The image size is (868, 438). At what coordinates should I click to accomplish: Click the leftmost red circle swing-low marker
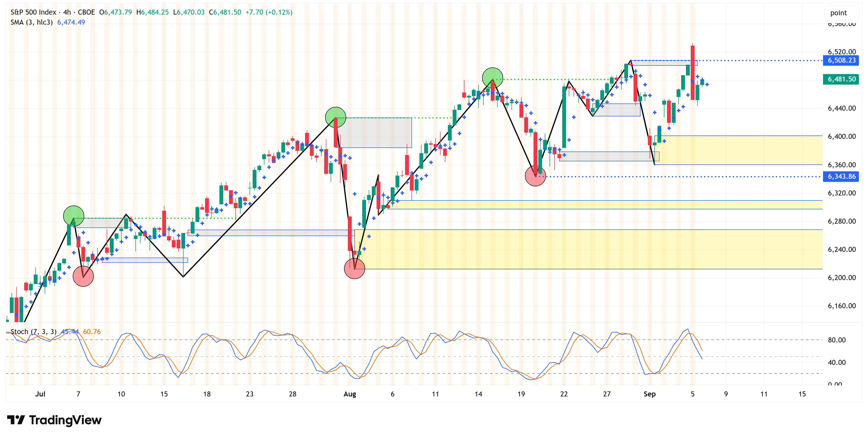(83, 276)
